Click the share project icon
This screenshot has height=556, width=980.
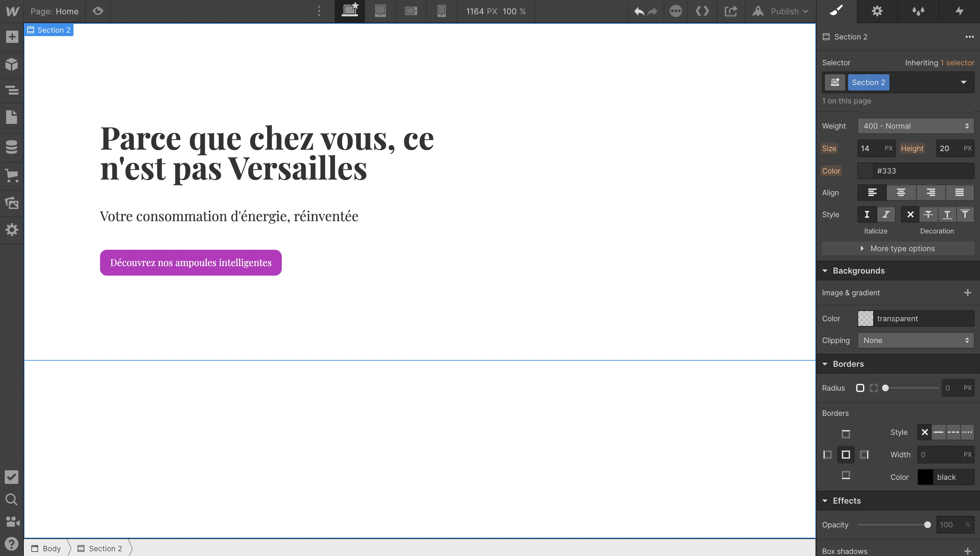click(x=731, y=11)
